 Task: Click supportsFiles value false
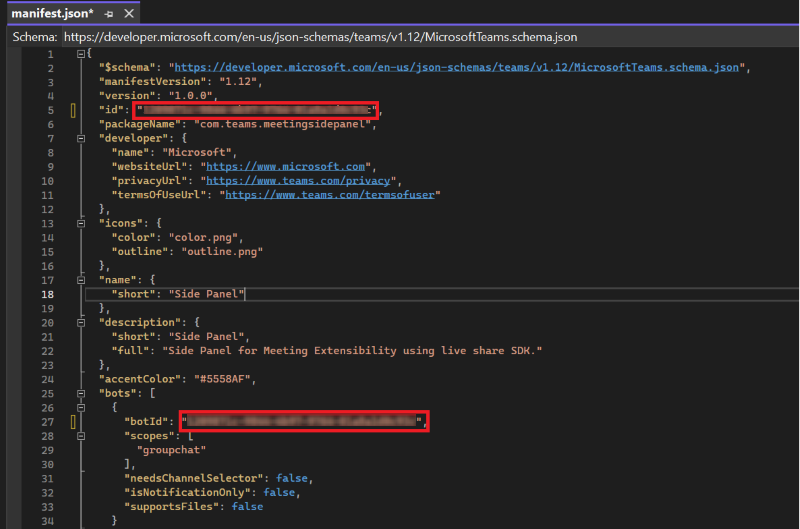(x=247, y=507)
